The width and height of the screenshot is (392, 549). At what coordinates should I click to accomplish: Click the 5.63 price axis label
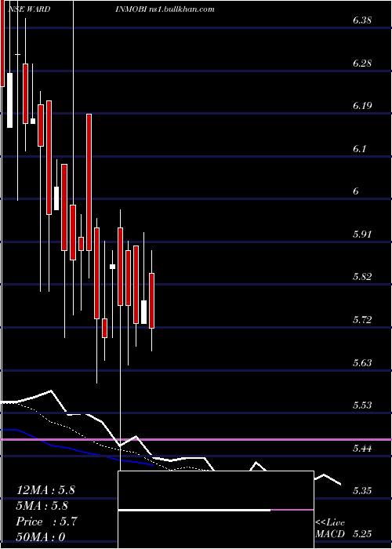[362, 362]
